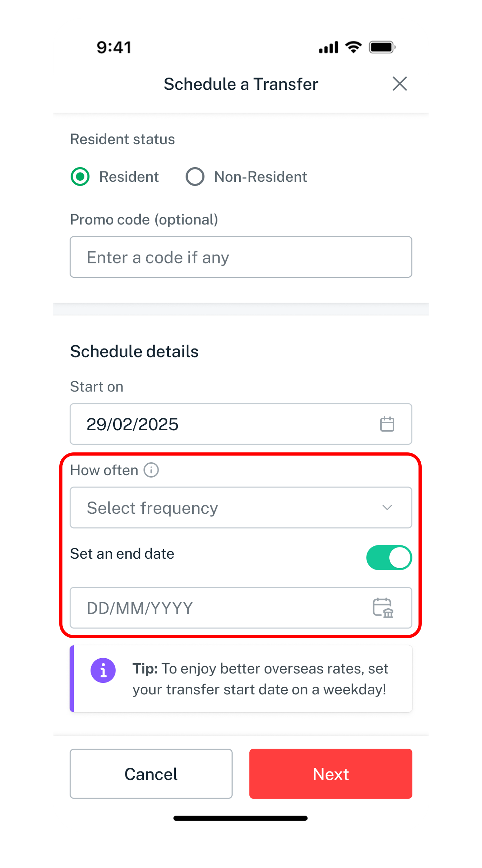Tap the How often info icon
Viewport: 482px width, 868px height.
151,470
